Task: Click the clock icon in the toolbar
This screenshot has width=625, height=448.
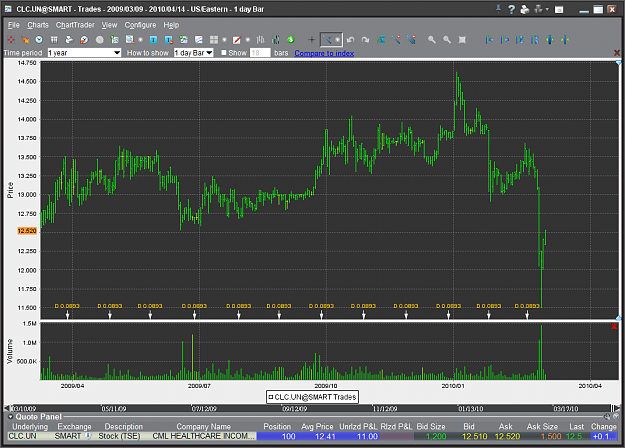Action: point(39,39)
